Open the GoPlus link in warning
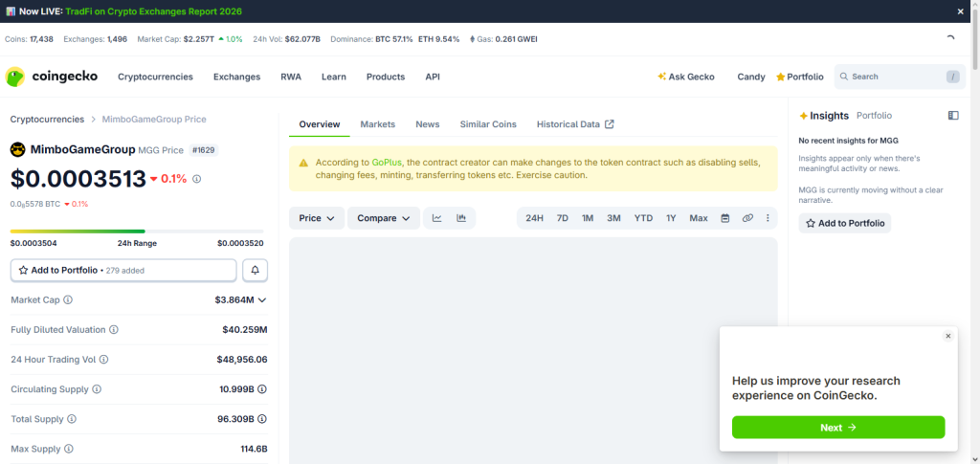The width and height of the screenshot is (980, 464). click(387, 163)
